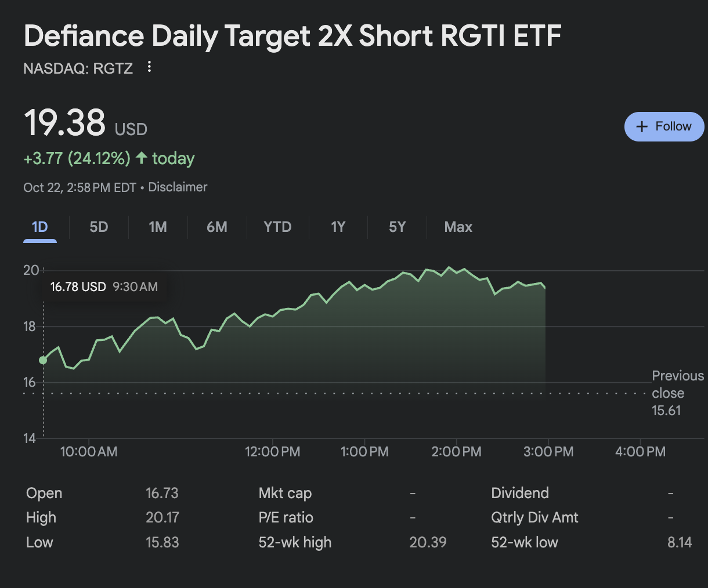Select the 6M range tab
This screenshot has height=588, width=708.
pos(217,227)
